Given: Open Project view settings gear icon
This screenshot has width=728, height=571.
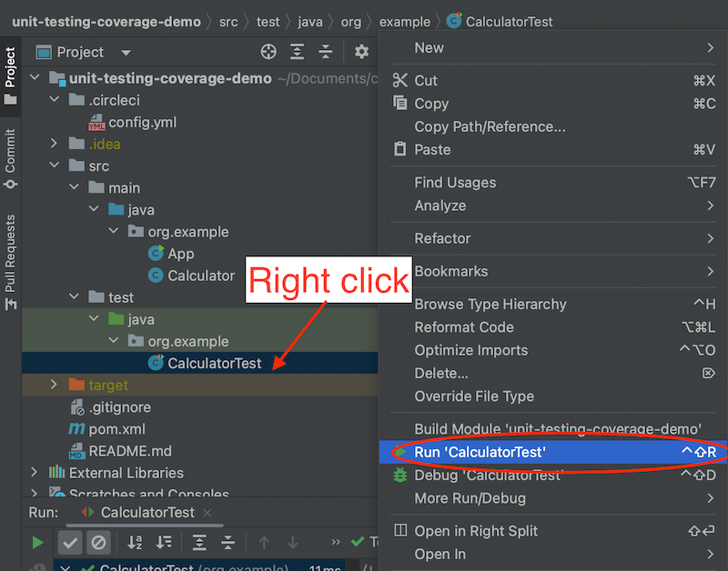Looking at the screenshot, I should tap(361, 52).
